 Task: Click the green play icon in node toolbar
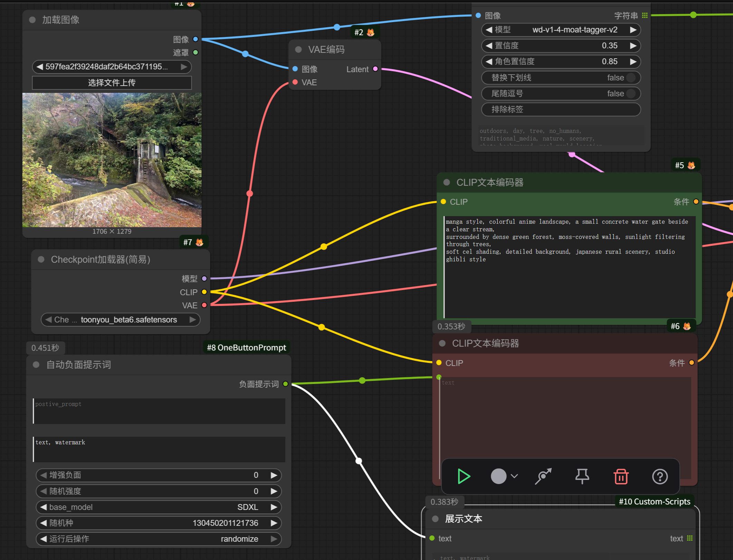tap(464, 476)
